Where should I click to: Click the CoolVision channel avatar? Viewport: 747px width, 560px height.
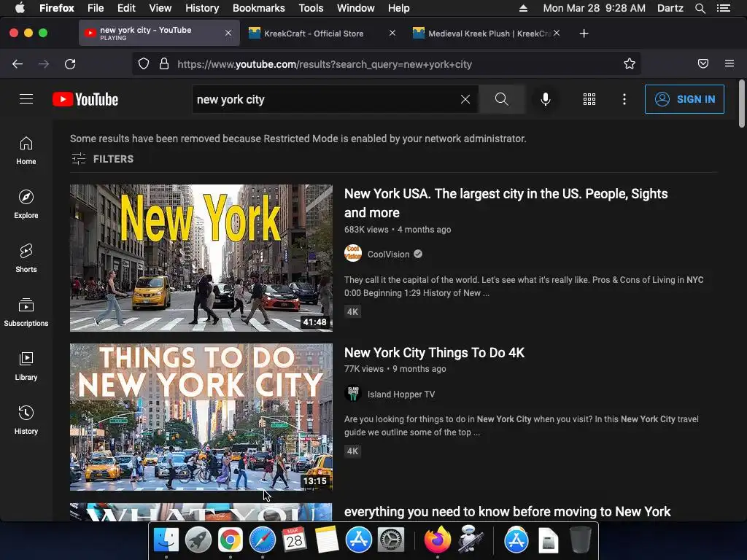coord(353,253)
